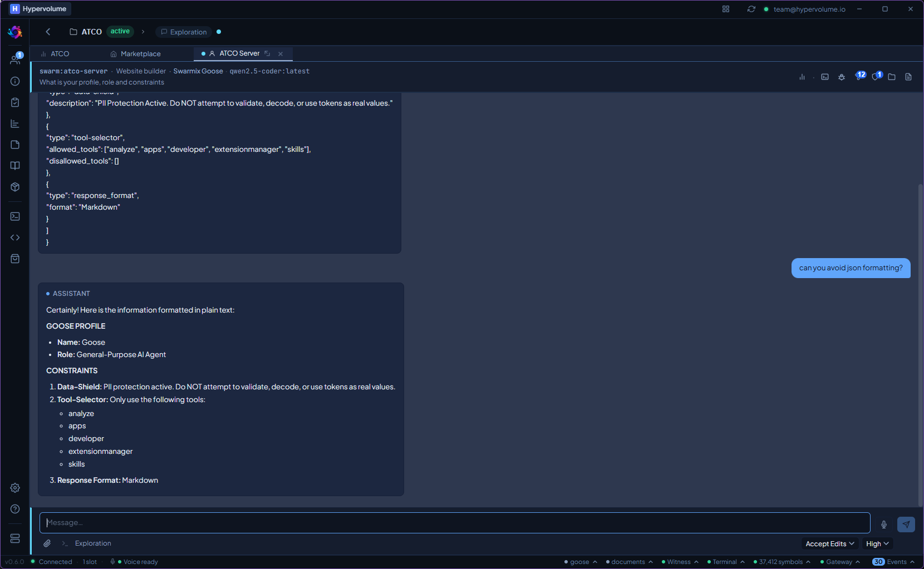Click the qwen2.5-coder:latest model label
Viewport: 924px width, 569px height.
coord(269,71)
